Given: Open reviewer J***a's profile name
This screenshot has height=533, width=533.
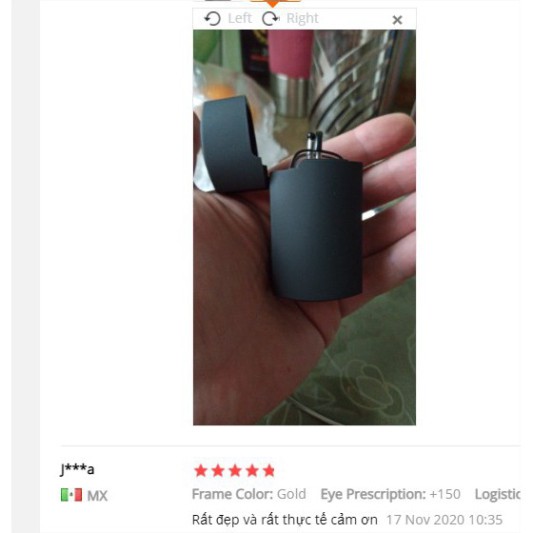Looking at the screenshot, I should pyautogui.click(x=77, y=469).
